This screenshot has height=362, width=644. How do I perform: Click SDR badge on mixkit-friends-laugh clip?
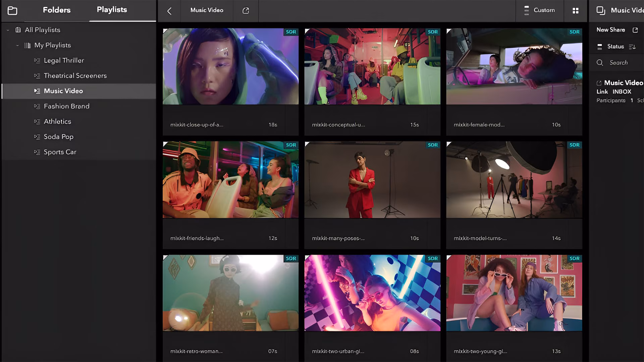coord(291,145)
